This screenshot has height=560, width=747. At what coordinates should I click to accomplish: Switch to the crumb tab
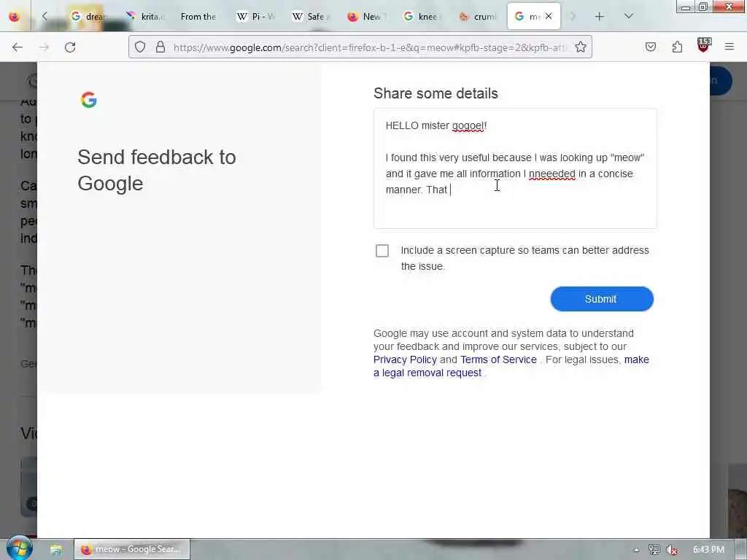[x=478, y=17]
